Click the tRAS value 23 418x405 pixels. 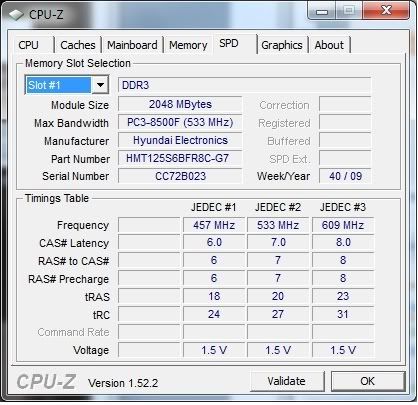pyautogui.click(x=343, y=296)
